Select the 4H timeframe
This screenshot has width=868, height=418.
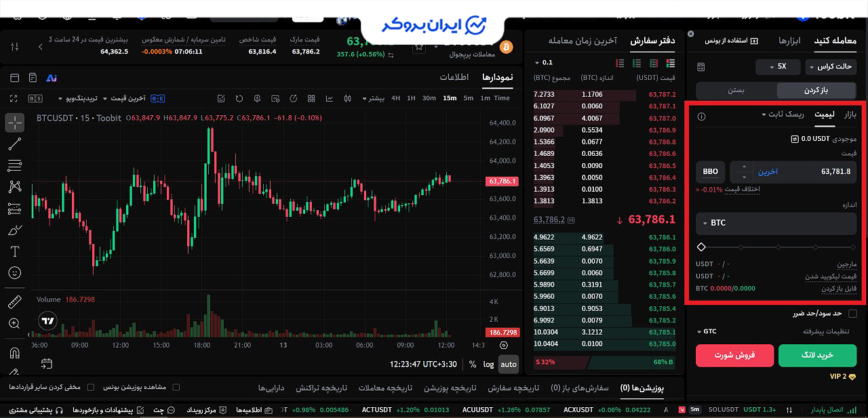click(x=395, y=98)
